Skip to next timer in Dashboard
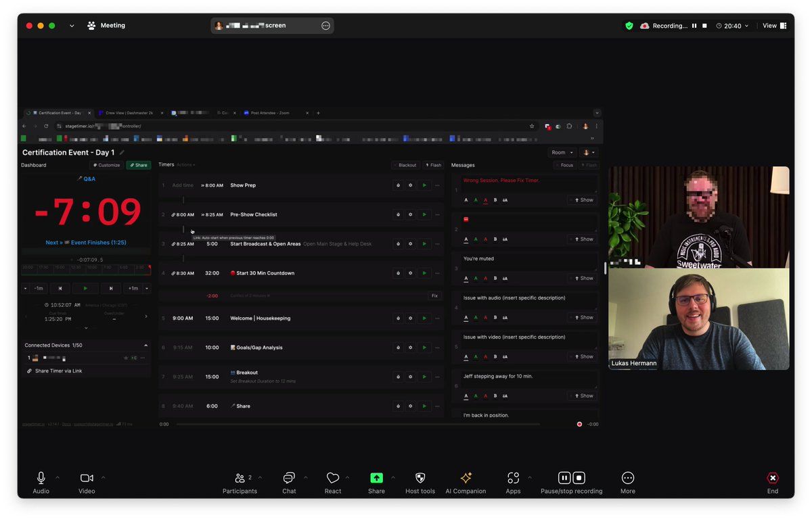Viewport: 812px width, 520px height. point(110,288)
